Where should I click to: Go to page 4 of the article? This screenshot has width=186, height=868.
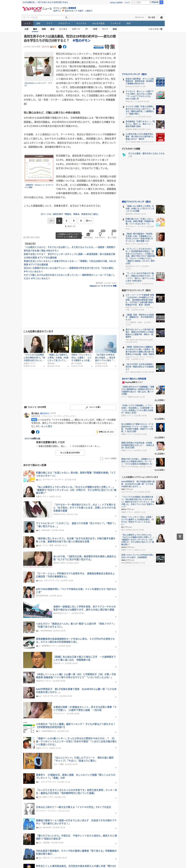81,221
